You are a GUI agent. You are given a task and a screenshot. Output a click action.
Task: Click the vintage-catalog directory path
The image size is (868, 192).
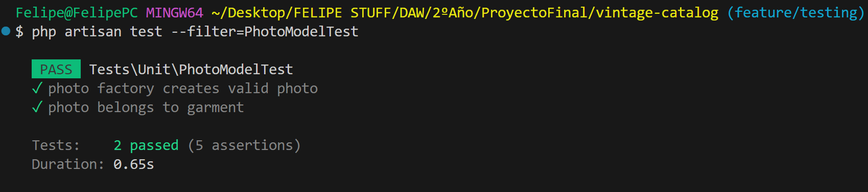click(465, 13)
